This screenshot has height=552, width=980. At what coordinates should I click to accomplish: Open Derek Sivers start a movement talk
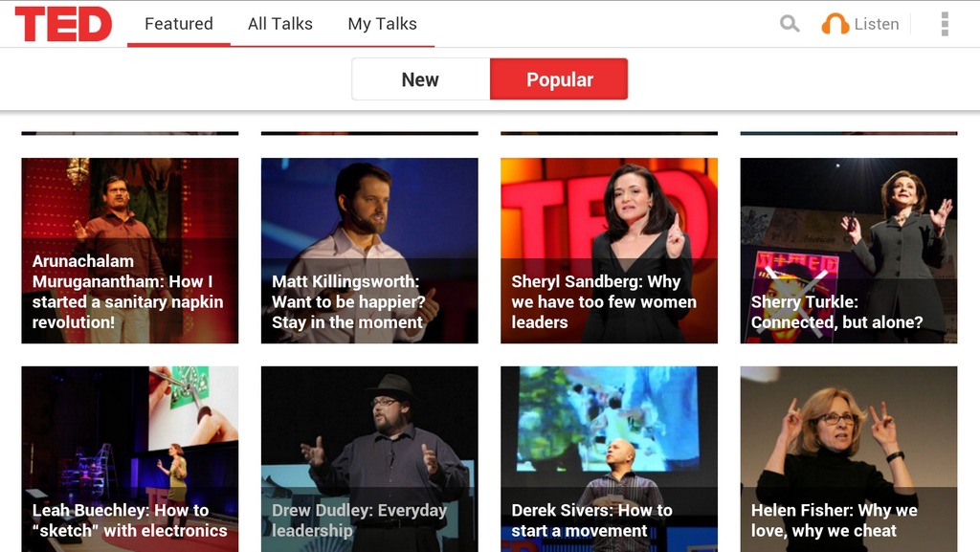pyautogui.click(x=609, y=459)
